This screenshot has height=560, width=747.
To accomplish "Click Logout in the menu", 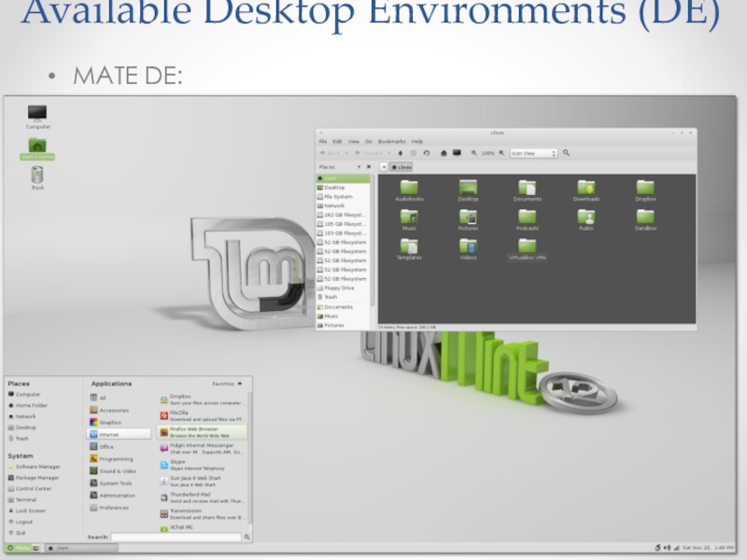I will (21, 522).
